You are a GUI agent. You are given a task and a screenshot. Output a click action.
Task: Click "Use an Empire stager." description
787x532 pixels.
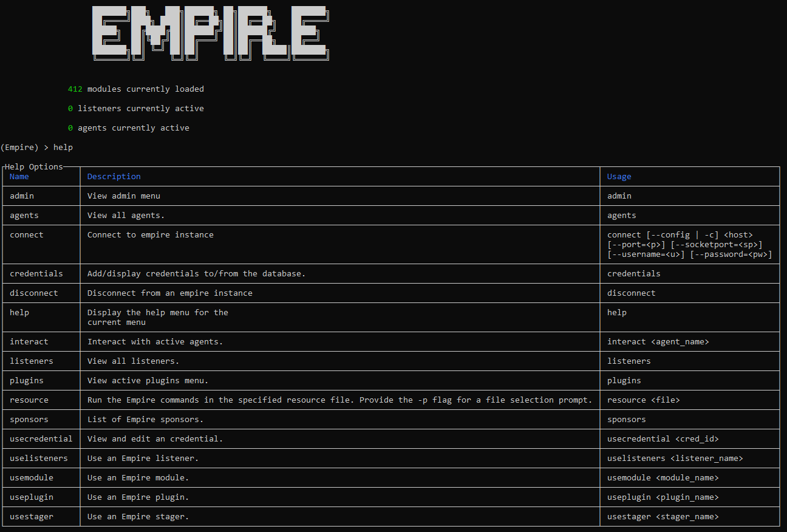[x=138, y=517]
